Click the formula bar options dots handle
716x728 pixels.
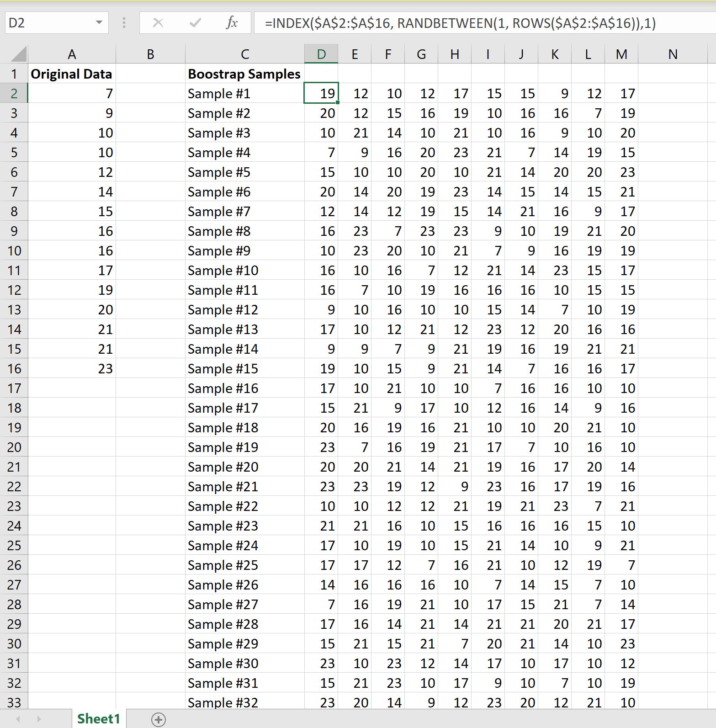[124, 22]
